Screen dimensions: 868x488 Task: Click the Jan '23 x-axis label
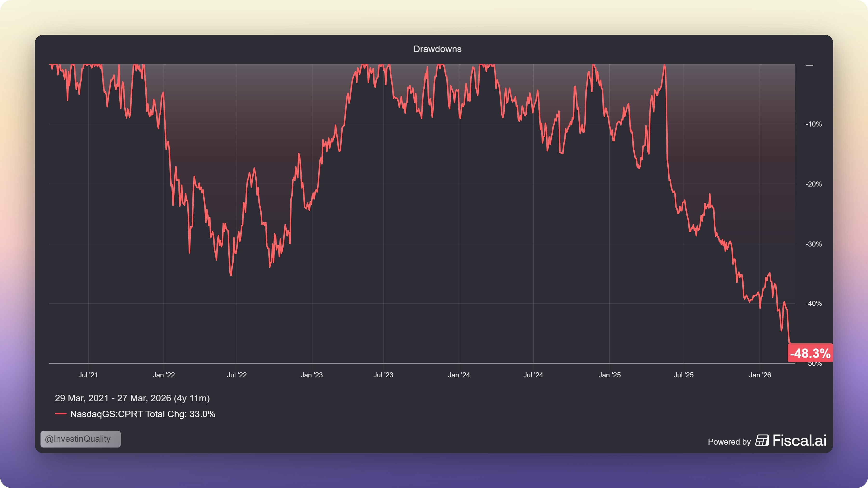[x=311, y=375]
